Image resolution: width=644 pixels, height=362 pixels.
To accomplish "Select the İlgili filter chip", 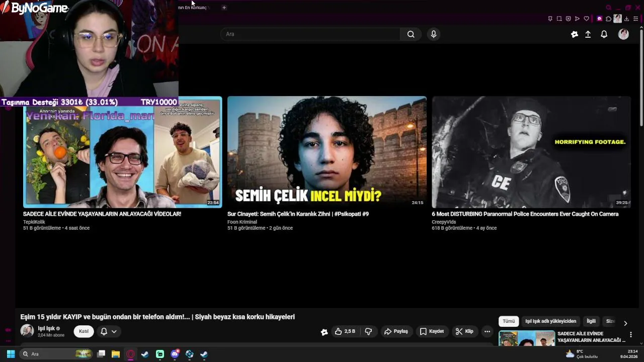I will (591, 321).
